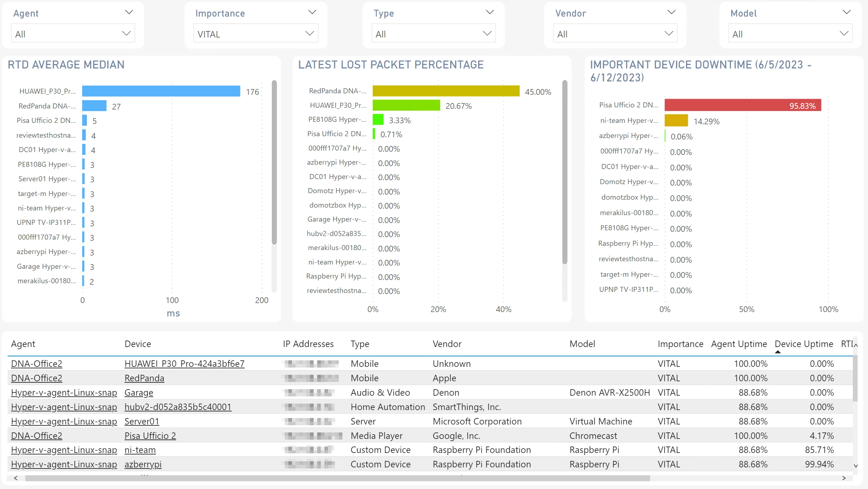Click the '4.17%' device uptime cell
The height and width of the screenshot is (489, 868).
tap(822, 436)
